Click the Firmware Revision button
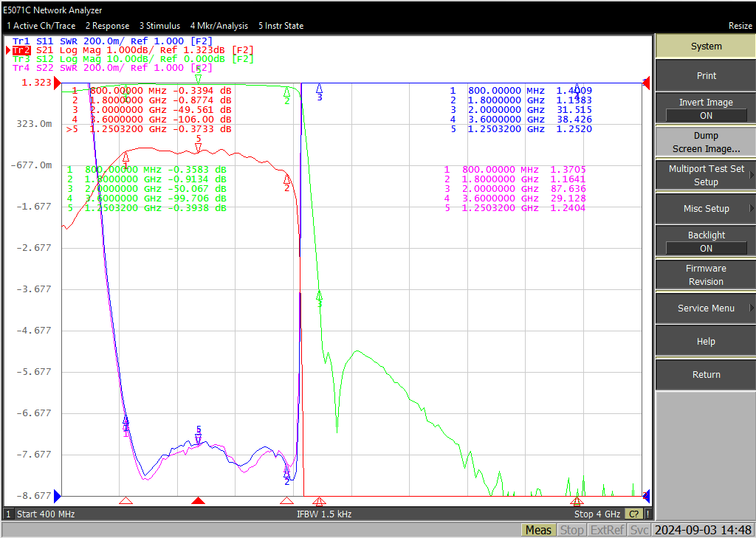 pyautogui.click(x=706, y=275)
